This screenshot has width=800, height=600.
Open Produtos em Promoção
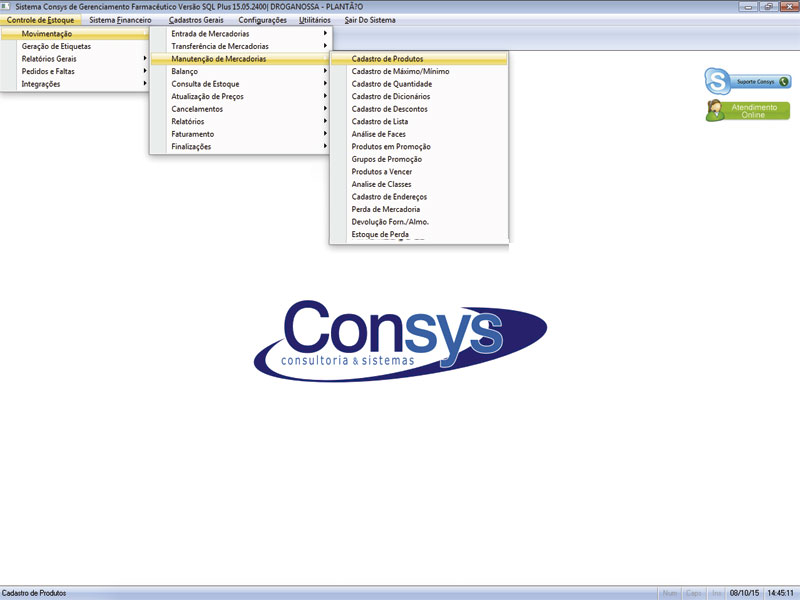point(419,146)
